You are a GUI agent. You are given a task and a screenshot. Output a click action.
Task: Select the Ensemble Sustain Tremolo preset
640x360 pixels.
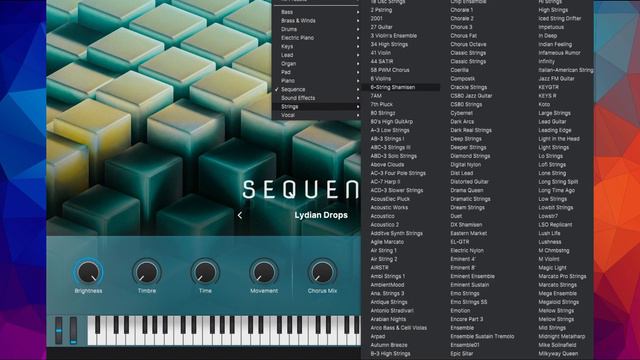point(482,336)
